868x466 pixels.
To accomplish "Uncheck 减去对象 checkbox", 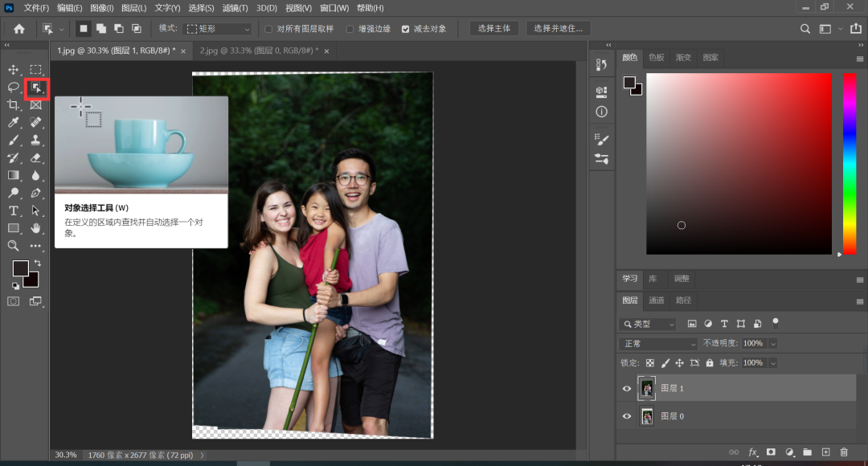I will [405, 29].
